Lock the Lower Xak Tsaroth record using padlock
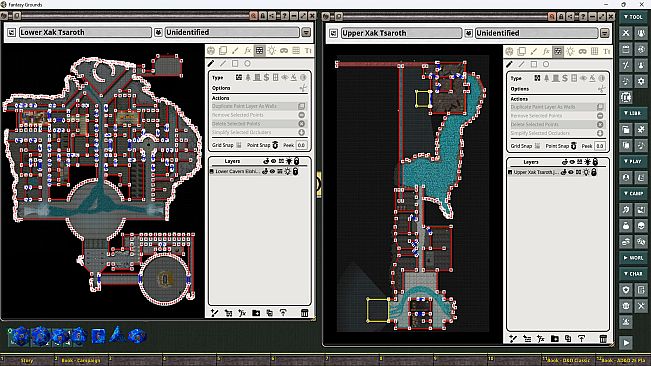The image size is (651, 366). coord(263,16)
